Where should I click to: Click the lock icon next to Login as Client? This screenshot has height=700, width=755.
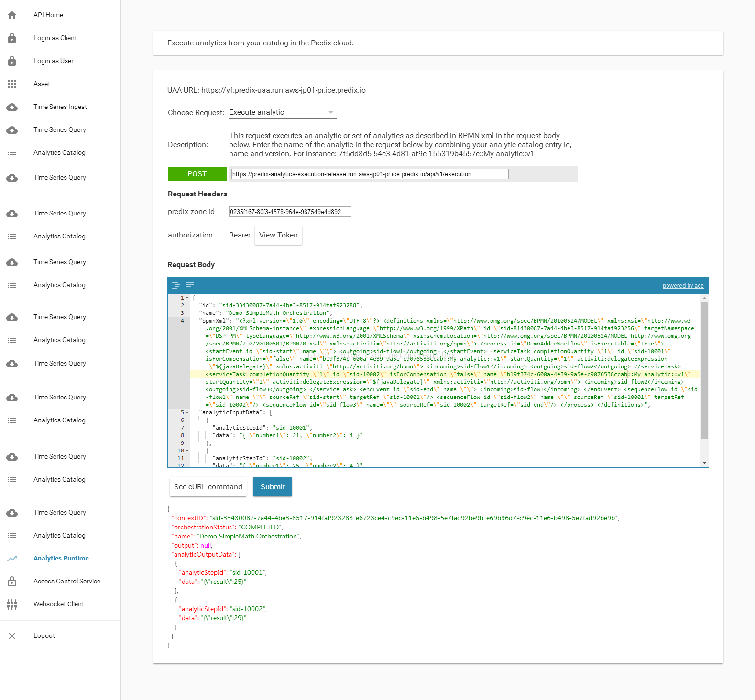(x=12, y=38)
